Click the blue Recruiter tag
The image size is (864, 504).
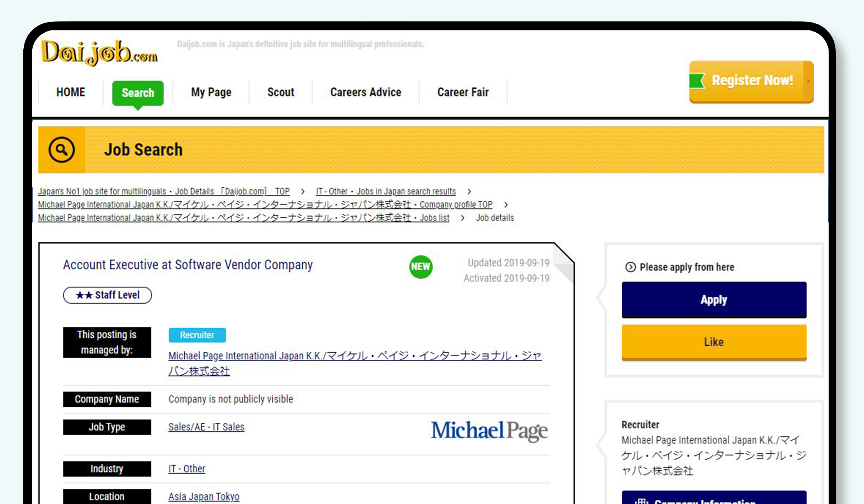tap(197, 335)
